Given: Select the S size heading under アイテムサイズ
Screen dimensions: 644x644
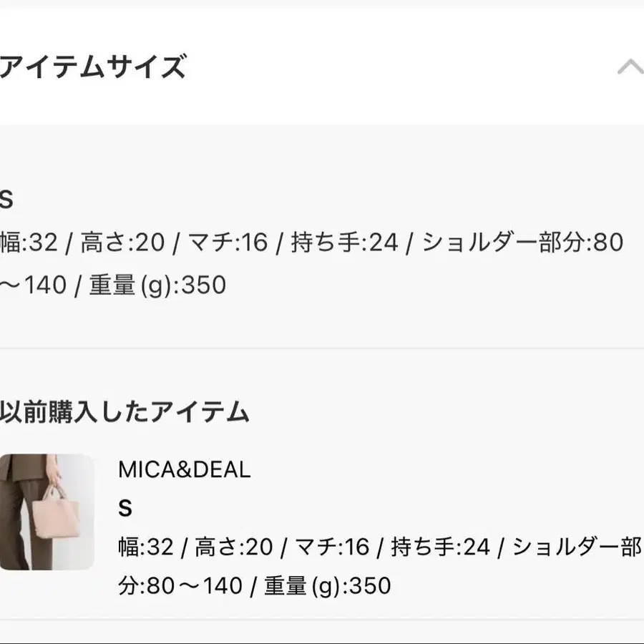Looking at the screenshot, I should (6, 200).
